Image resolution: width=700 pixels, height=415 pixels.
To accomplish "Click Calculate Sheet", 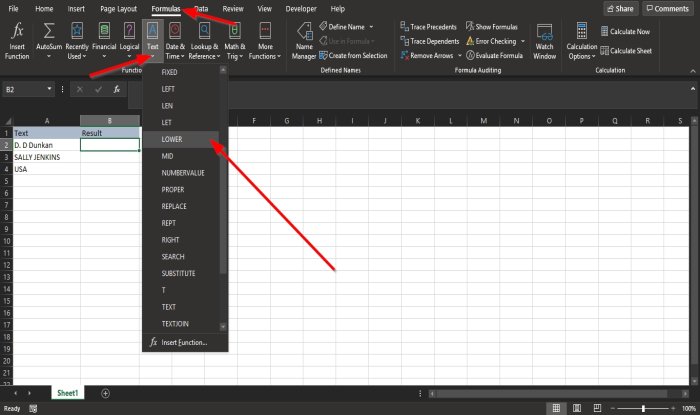I will 626,50.
